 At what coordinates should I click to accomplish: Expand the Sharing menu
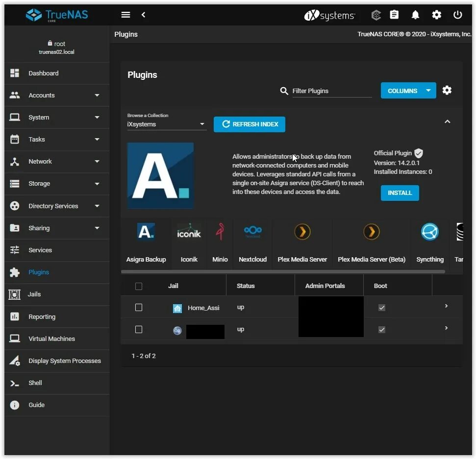(57, 228)
